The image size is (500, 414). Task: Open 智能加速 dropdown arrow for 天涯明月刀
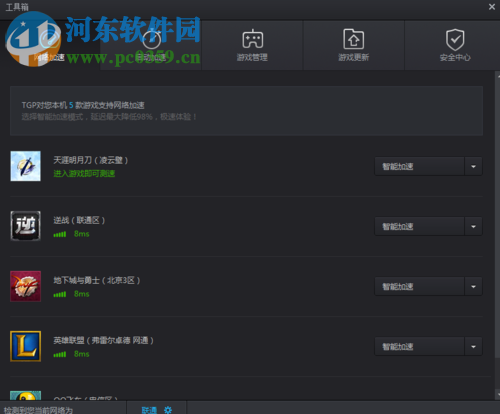473,166
